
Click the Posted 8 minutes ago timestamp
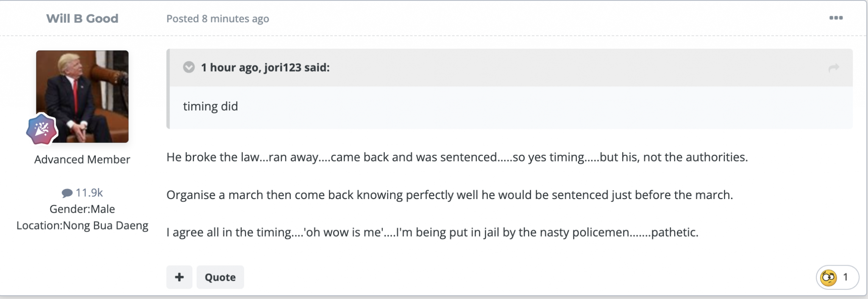(217, 19)
